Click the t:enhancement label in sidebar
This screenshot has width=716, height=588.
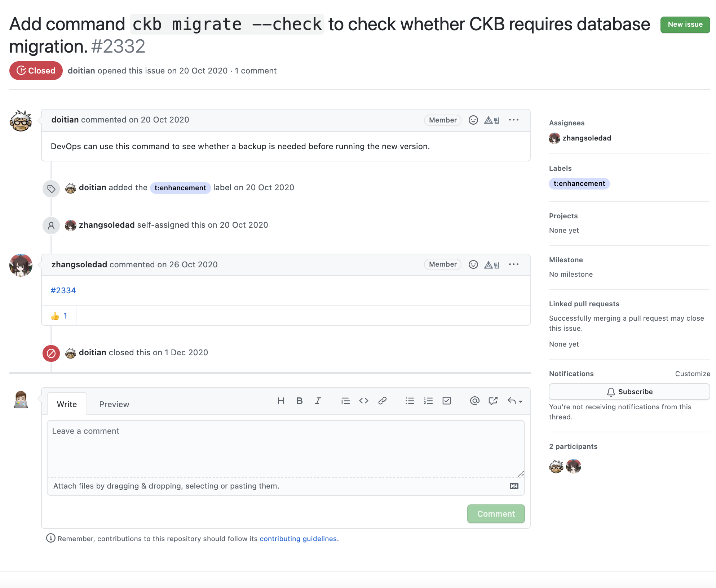[579, 184]
